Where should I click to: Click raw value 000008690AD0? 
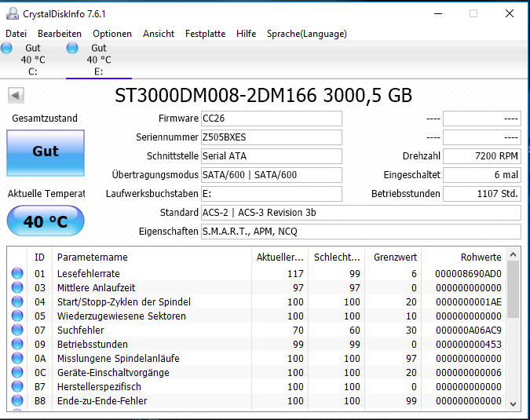pos(468,274)
